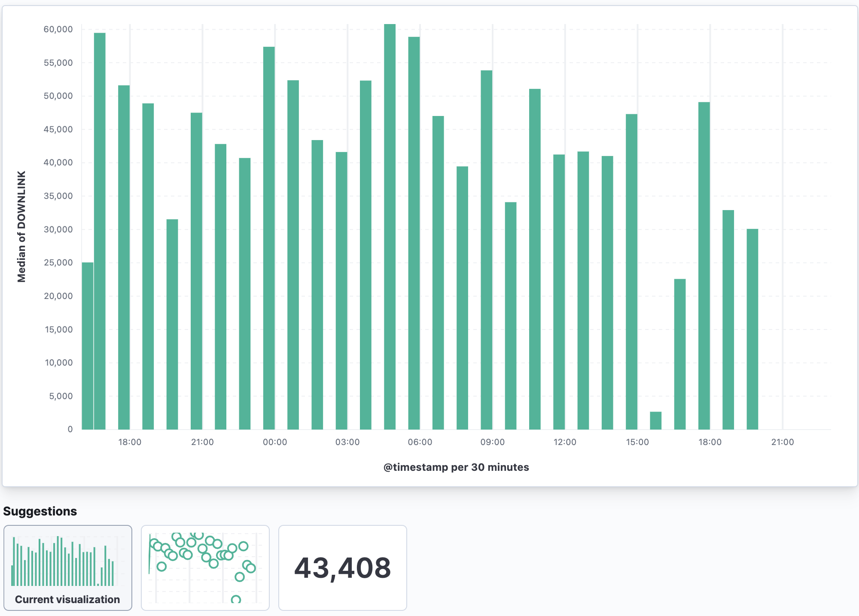Click the 00:00 x-axis tick label
The width and height of the screenshot is (859, 616).
(x=275, y=442)
